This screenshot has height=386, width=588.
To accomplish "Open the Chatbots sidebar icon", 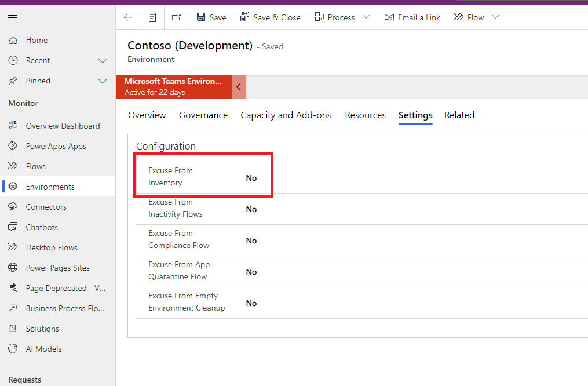I will click(13, 227).
